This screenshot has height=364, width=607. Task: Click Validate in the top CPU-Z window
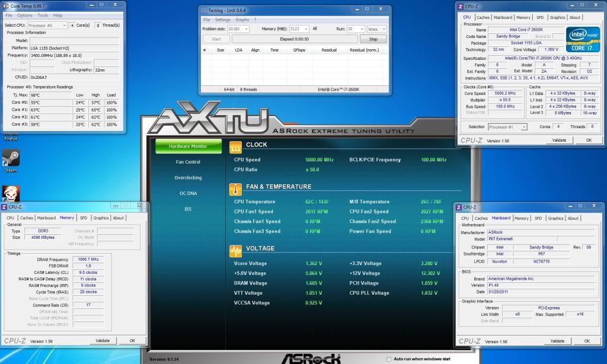[x=559, y=140]
